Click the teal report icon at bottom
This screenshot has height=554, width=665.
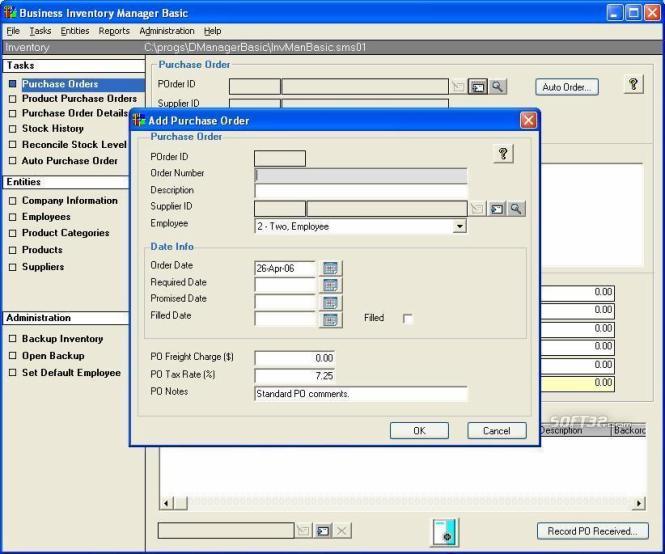[x=444, y=532]
